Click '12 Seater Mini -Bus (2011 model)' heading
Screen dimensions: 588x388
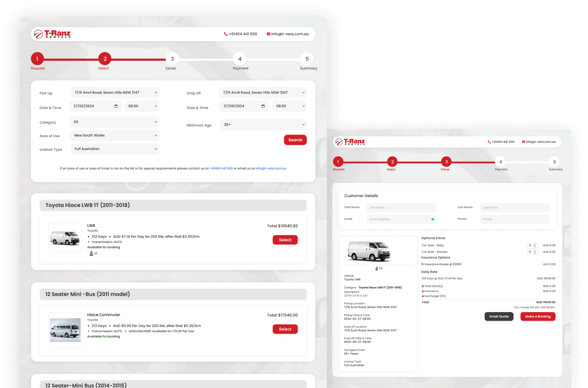pos(87,294)
